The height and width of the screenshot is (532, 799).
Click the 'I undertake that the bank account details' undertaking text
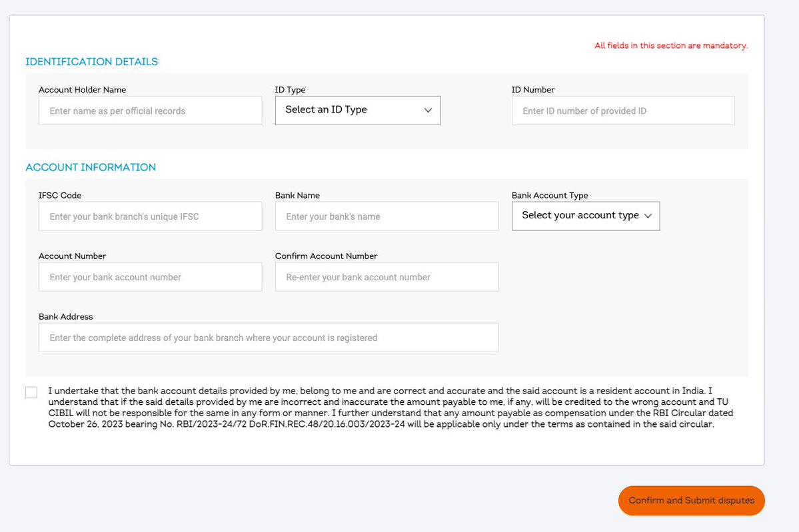click(x=391, y=407)
